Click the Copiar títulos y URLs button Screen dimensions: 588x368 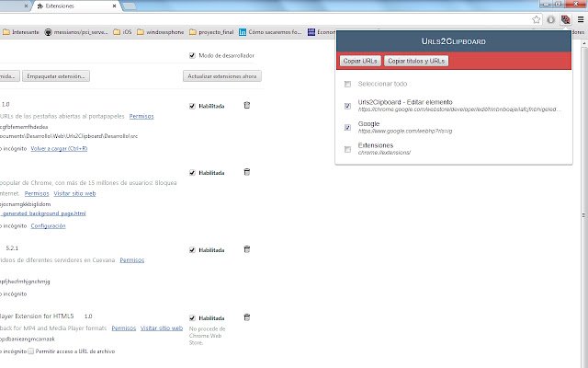click(416, 61)
